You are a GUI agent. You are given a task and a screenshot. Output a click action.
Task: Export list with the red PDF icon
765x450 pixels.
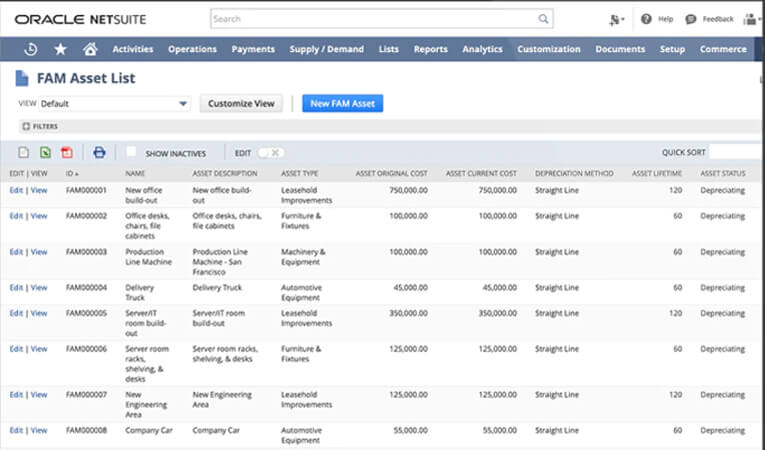tap(67, 153)
